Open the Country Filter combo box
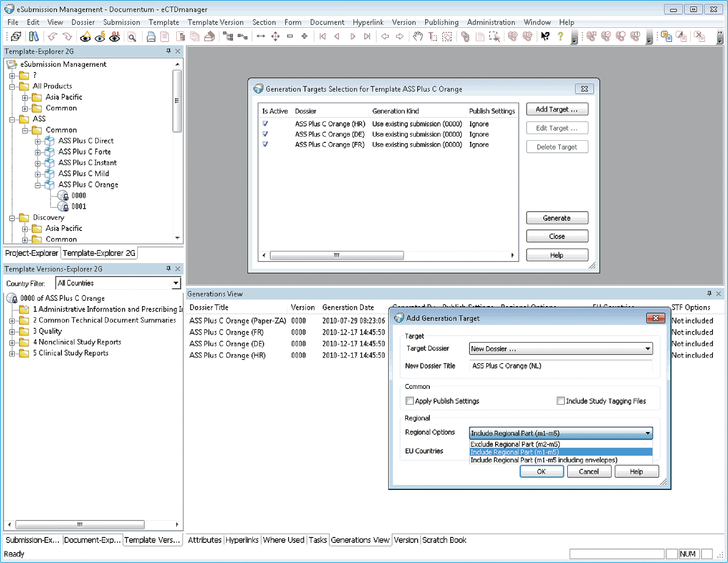 click(176, 283)
